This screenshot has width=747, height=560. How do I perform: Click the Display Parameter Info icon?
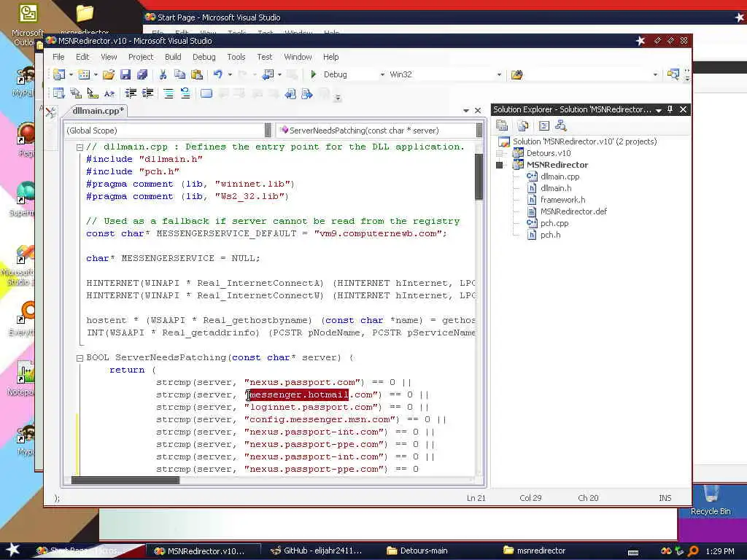76,93
